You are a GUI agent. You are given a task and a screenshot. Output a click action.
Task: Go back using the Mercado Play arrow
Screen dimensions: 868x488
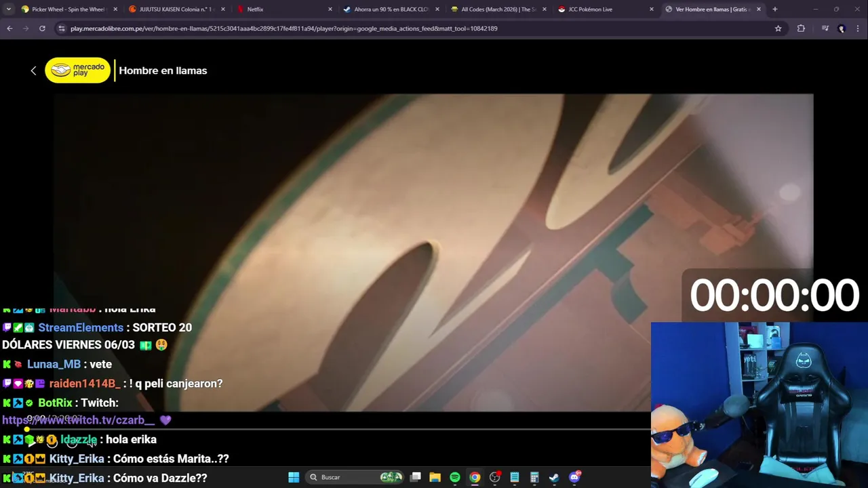tap(33, 70)
